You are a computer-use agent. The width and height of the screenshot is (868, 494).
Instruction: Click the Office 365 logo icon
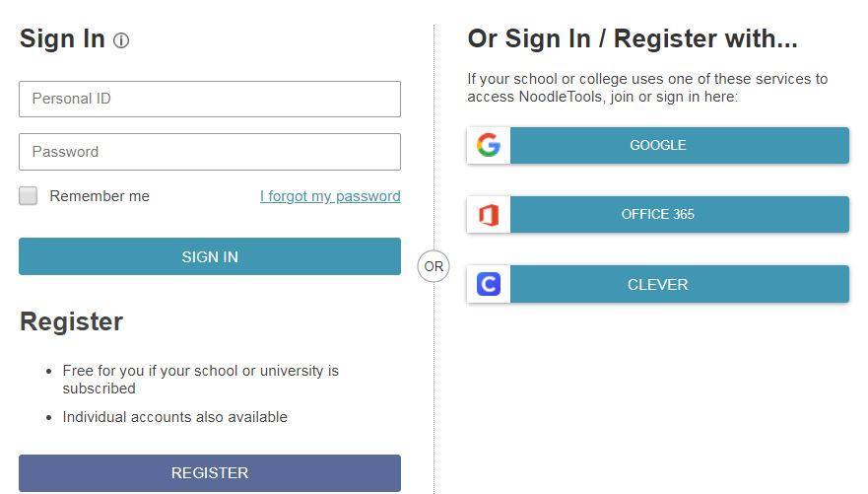point(489,214)
